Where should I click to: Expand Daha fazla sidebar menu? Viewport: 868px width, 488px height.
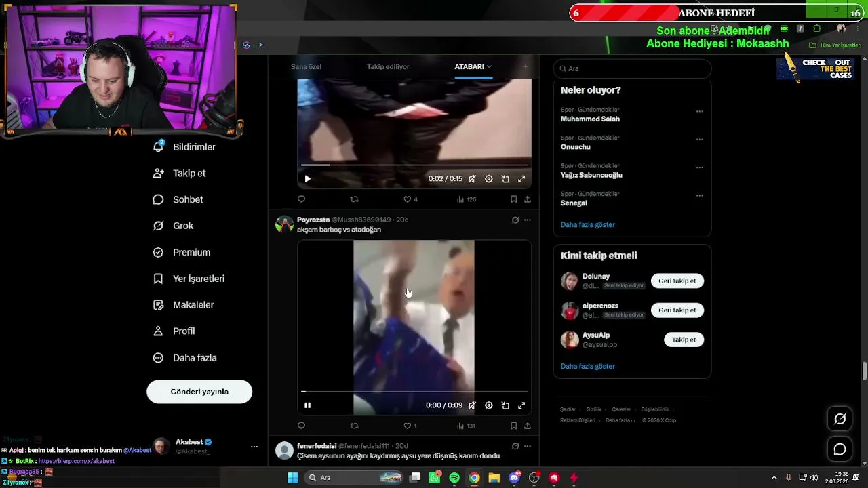[x=184, y=358]
